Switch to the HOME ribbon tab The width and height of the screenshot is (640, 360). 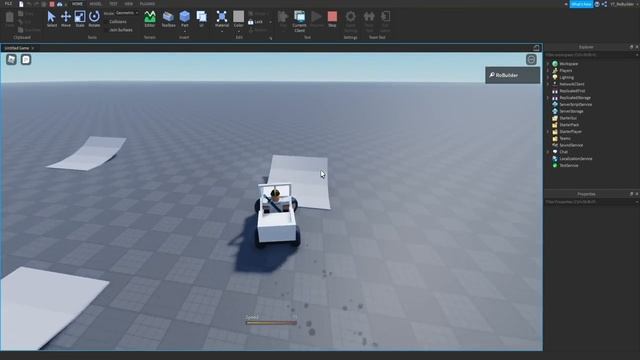77,4
